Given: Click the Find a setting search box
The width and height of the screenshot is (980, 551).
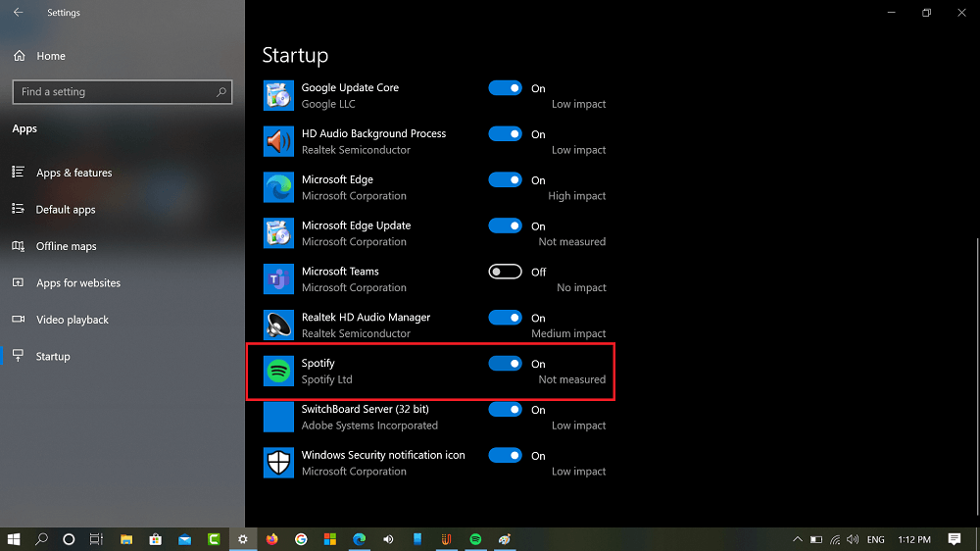Looking at the screenshot, I should pyautogui.click(x=122, y=92).
